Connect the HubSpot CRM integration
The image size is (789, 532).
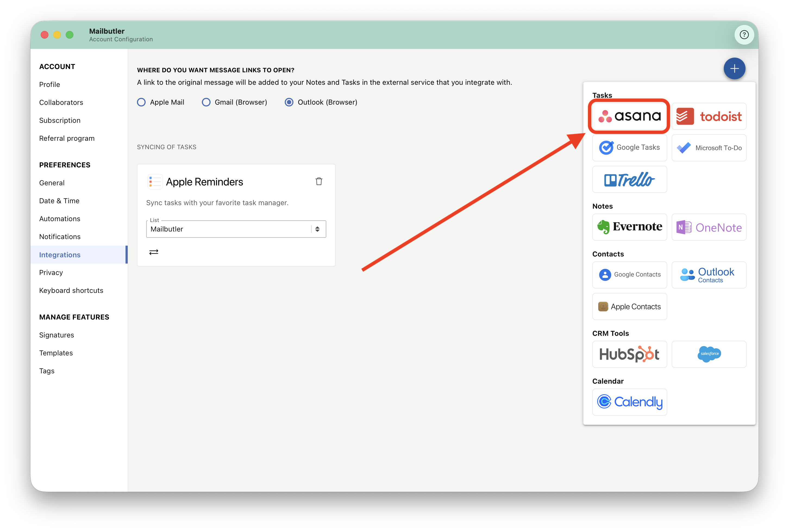point(629,354)
